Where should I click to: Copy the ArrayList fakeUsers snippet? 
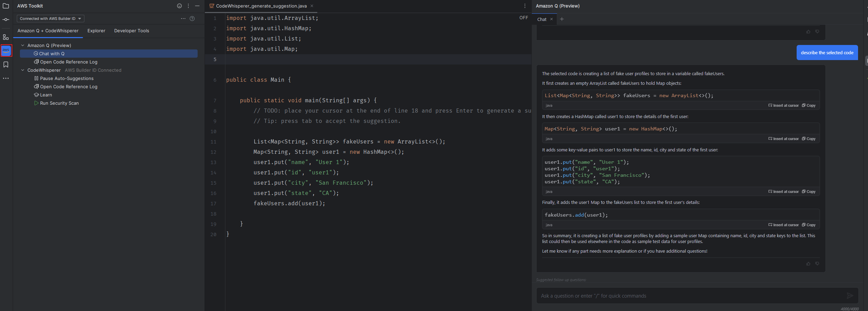point(809,105)
